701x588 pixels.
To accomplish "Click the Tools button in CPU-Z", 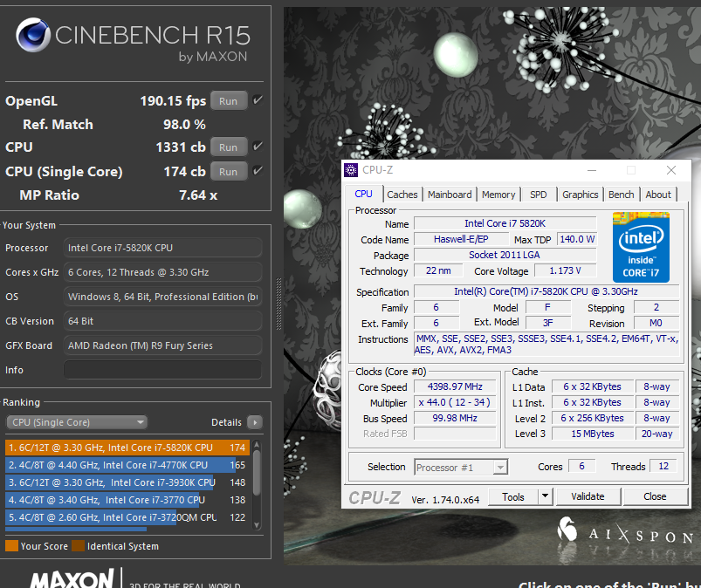I will [x=513, y=497].
